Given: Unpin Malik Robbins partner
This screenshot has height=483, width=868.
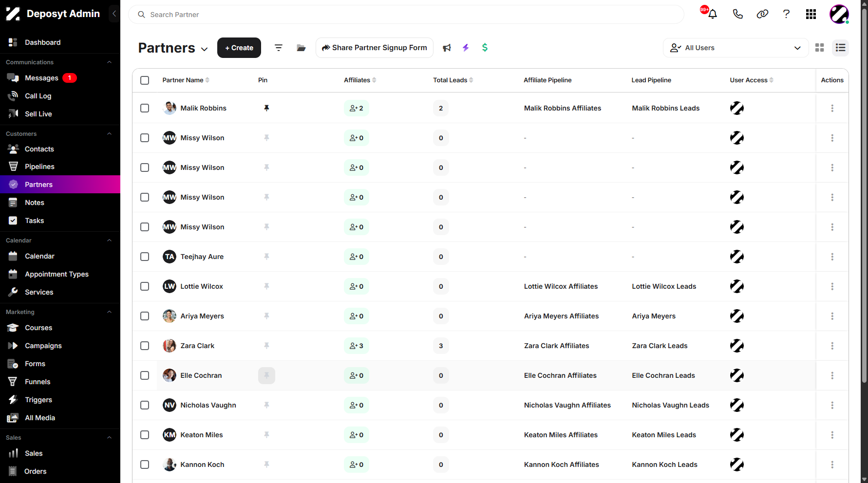Looking at the screenshot, I should (x=266, y=108).
